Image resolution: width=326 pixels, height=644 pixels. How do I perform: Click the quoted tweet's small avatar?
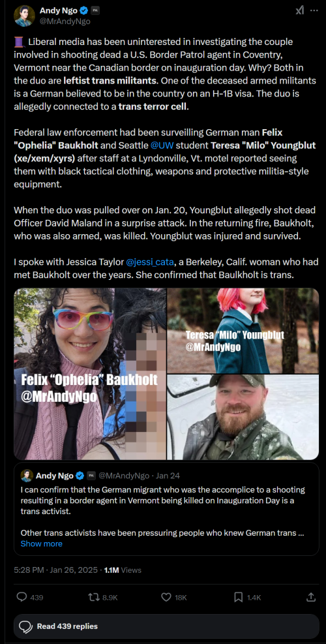click(x=27, y=476)
